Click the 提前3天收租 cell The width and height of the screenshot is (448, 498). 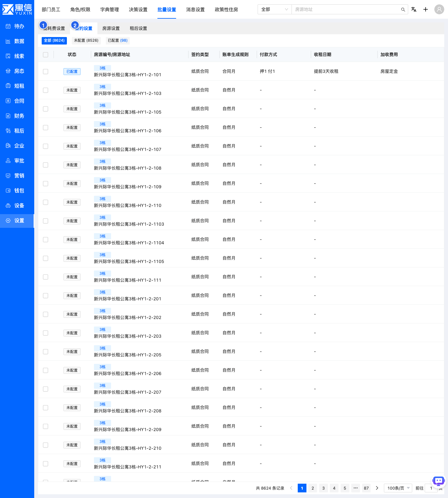(x=326, y=71)
